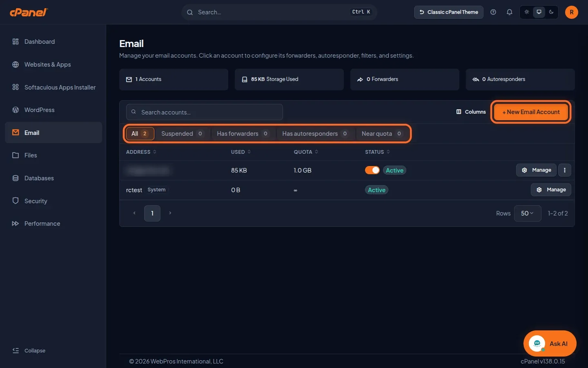This screenshot has height=368, width=588.
Task: Open the help question mark icon
Action: tap(493, 12)
